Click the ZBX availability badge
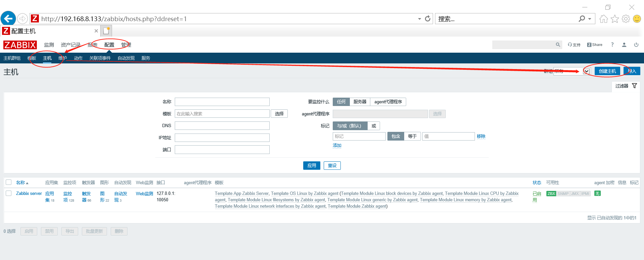 click(x=551, y=194)
